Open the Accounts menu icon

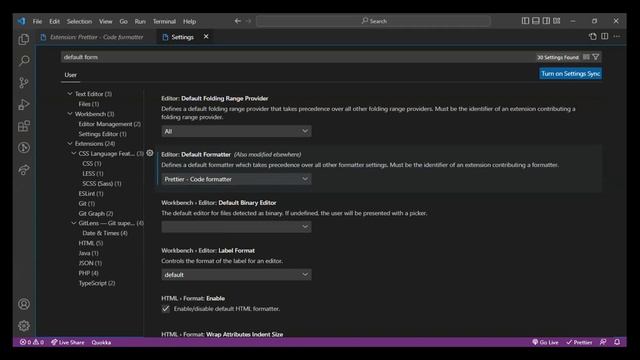coord(24,304)
